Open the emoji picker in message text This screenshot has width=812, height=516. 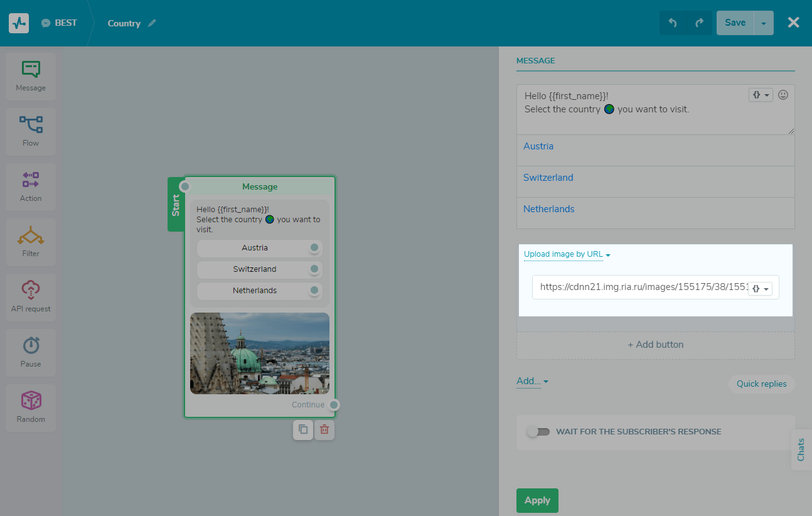click(783, 95)
